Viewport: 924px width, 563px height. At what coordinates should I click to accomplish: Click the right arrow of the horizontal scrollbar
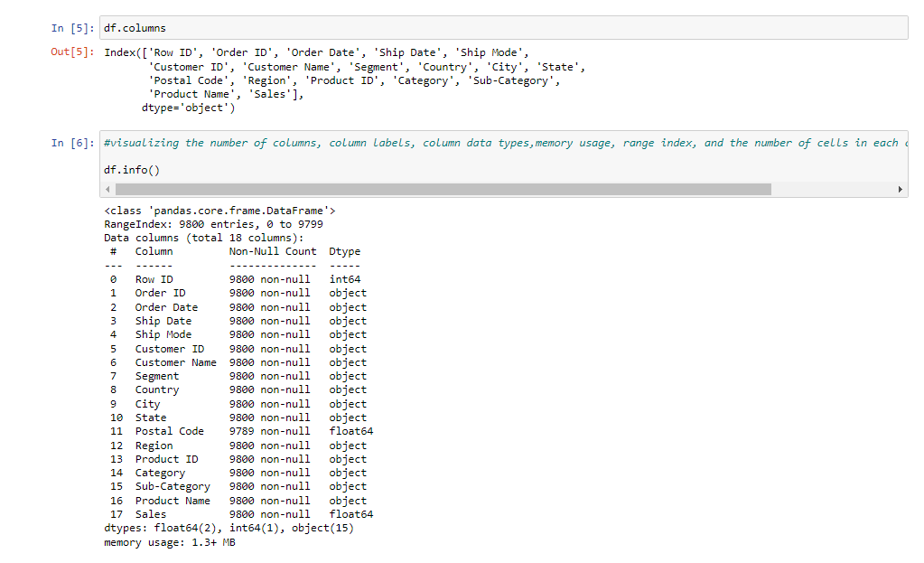coord(900,189)
